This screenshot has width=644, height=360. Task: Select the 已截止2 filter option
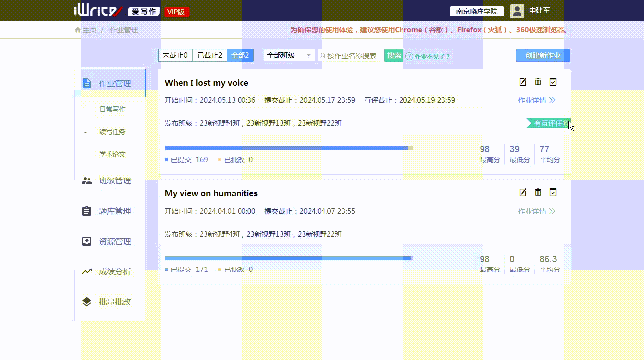pos(209,55)
